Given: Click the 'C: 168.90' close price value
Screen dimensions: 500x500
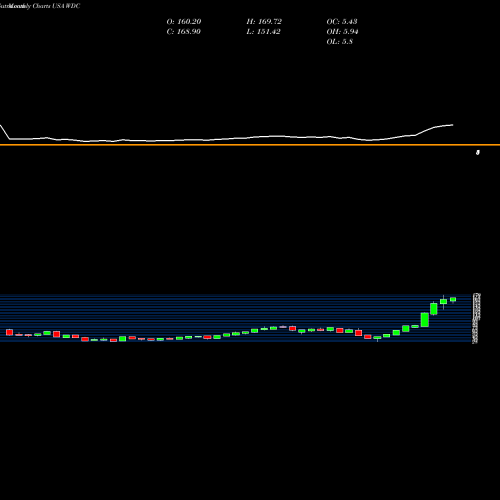Looking at the screenshot, I should click(184, 32).
